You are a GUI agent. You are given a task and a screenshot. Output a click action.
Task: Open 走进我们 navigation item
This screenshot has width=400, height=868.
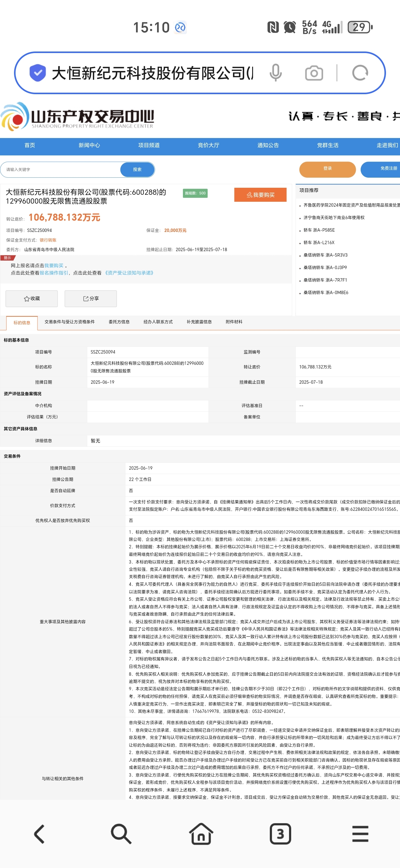point(387,145)
